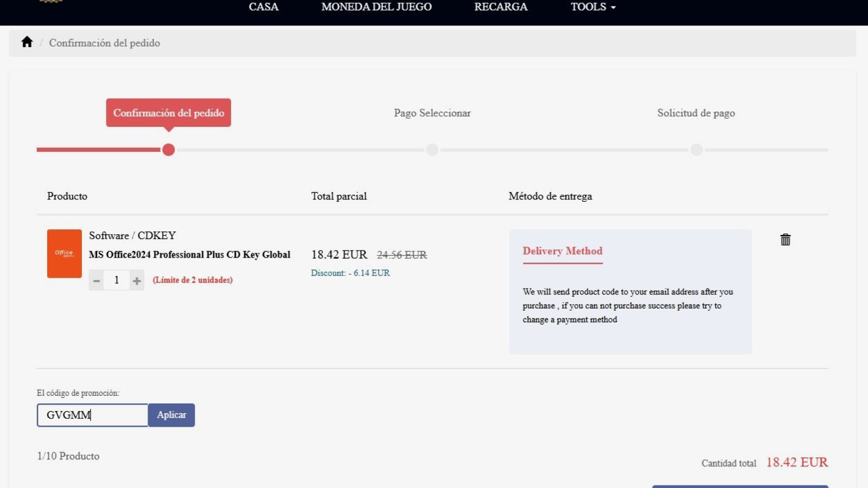Click the El código de promoción label
This screenshot has height=488, width=868.
coord(78,393)
